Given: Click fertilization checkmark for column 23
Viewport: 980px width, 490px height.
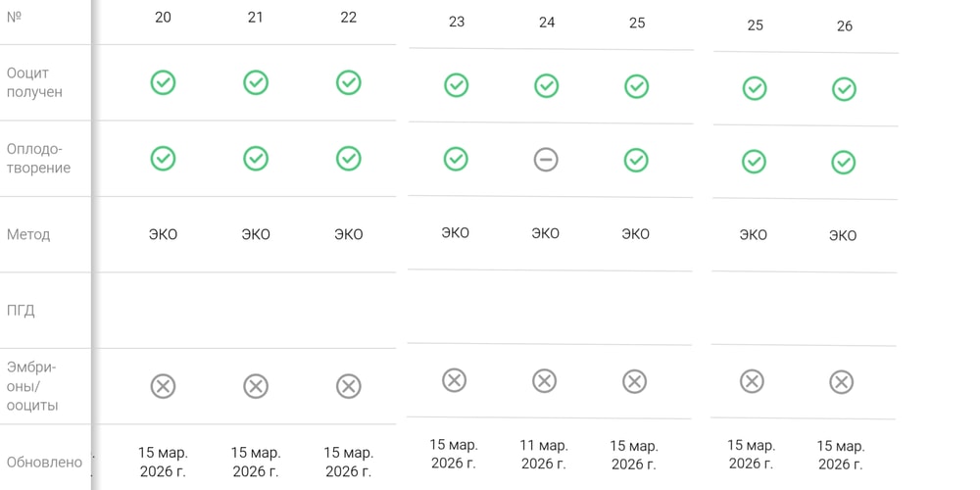Looking at the screenshot, I should pos(456,159).
